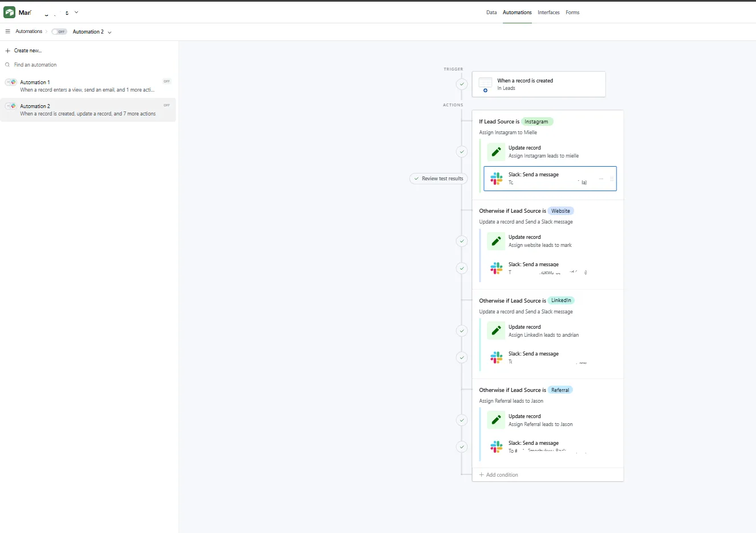
Task: Change the Website lead source condition chip
Action: (x=560, y=211)
